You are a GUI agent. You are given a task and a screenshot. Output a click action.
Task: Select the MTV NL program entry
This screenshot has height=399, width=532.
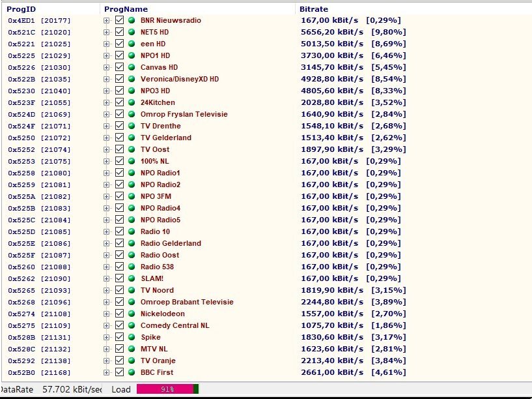154,349
